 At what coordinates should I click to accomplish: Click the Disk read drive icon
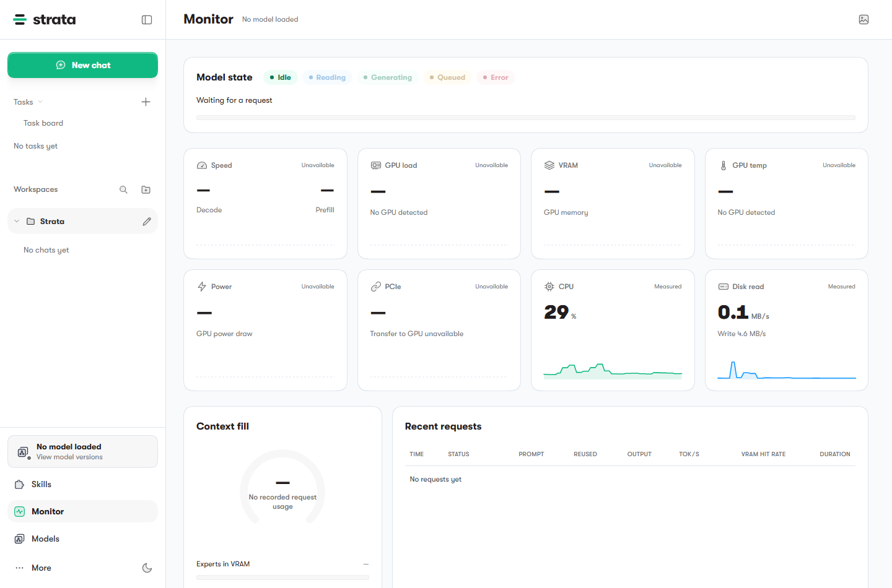723,287
